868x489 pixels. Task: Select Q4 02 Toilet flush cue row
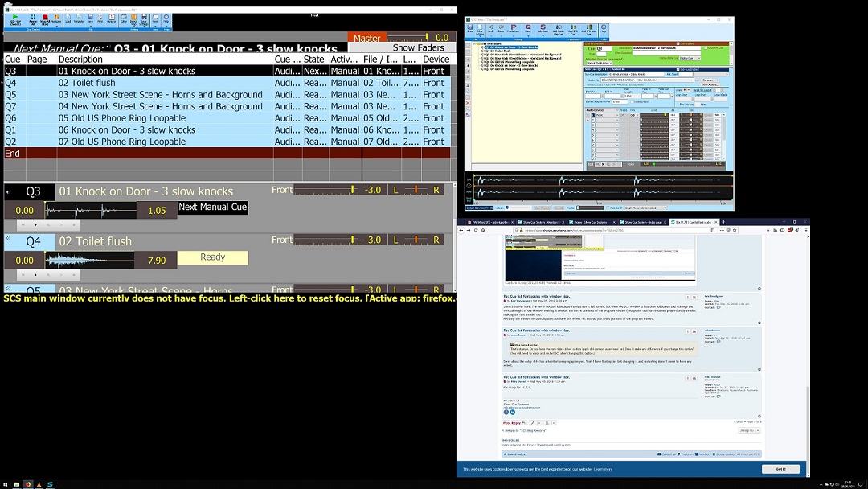click(121, 83)
